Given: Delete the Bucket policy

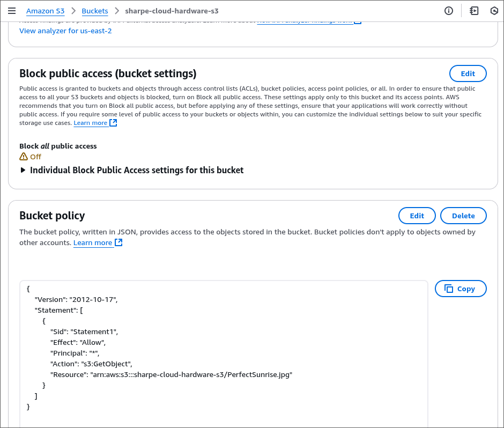Looking at the screenshot, I should (463, 216).
